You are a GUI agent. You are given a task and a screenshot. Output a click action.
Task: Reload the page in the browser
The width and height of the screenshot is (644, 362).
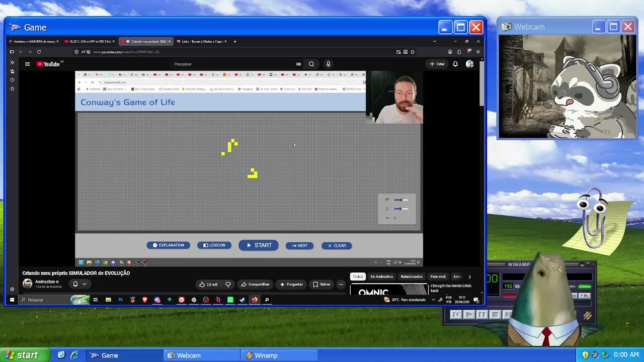tap(39, 52)
